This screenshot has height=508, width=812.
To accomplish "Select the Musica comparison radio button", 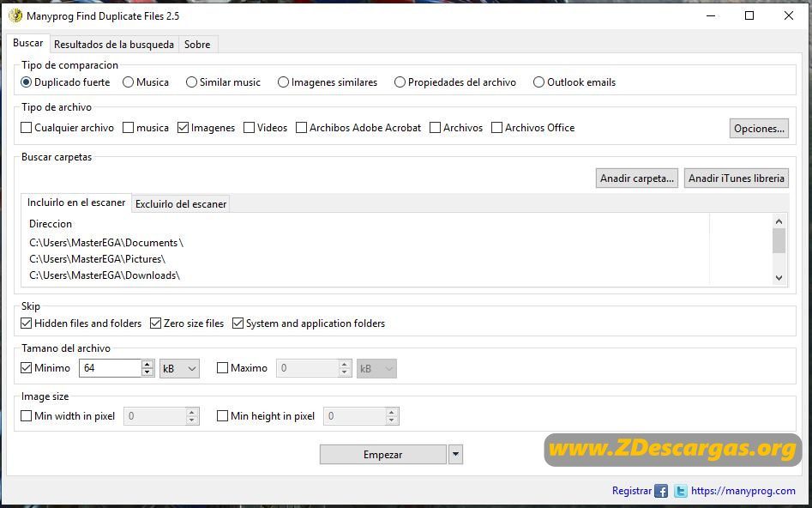I will (146, 82).
